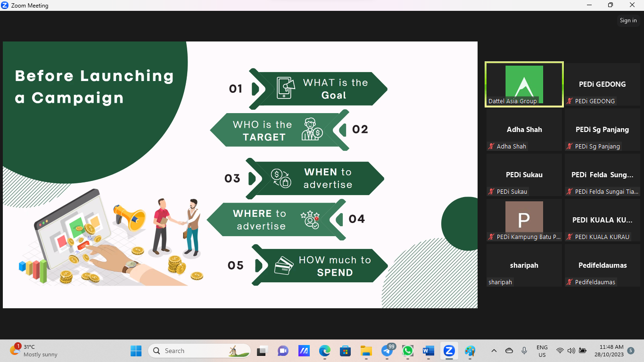Select the Dattel Asia Group video tile
Viewport: 644px width, 362px height.
tap(524, 84)
